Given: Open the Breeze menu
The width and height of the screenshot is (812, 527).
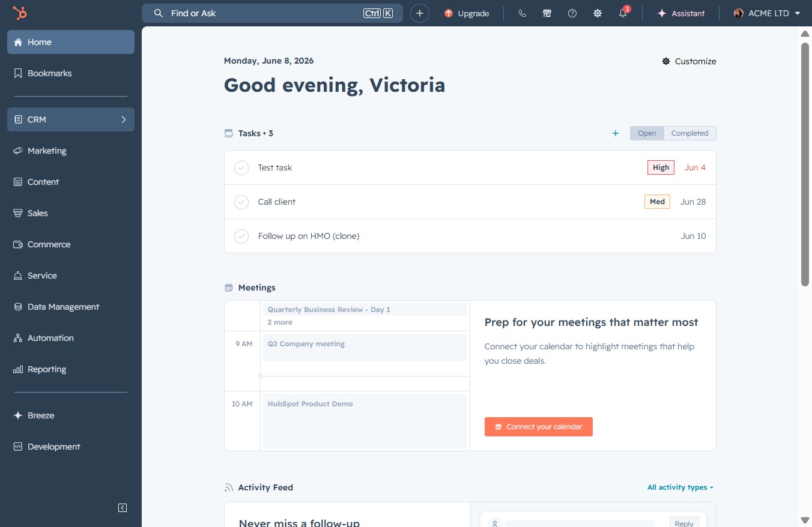Looking at the screenshot, I should click(71, 415).
